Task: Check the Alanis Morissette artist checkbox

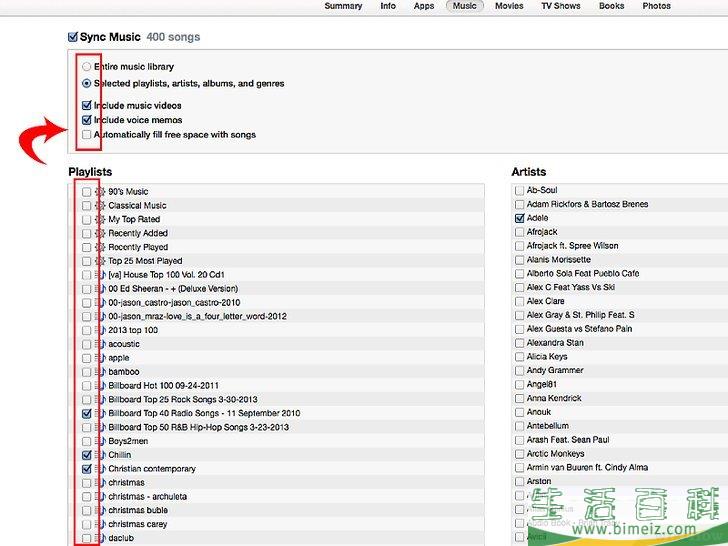Action: [x=520, y=260]
